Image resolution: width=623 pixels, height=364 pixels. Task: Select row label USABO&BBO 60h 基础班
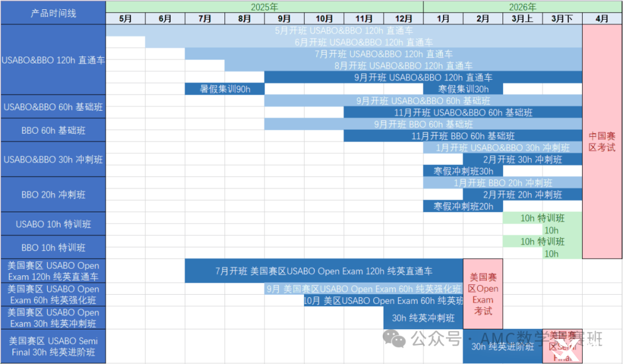pos(53,107)
